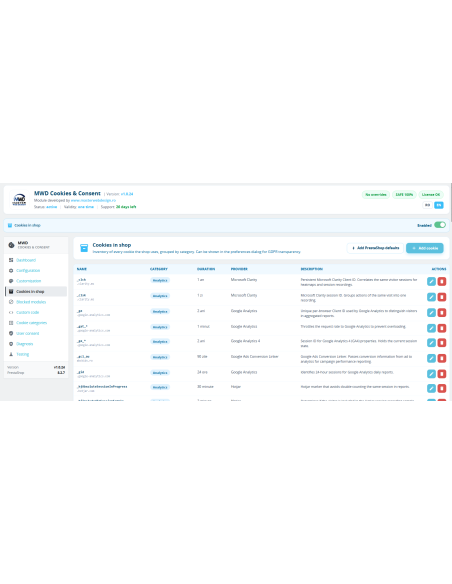
Task: Click Add PrestaShop defaults button
Action: click(375, 248)
